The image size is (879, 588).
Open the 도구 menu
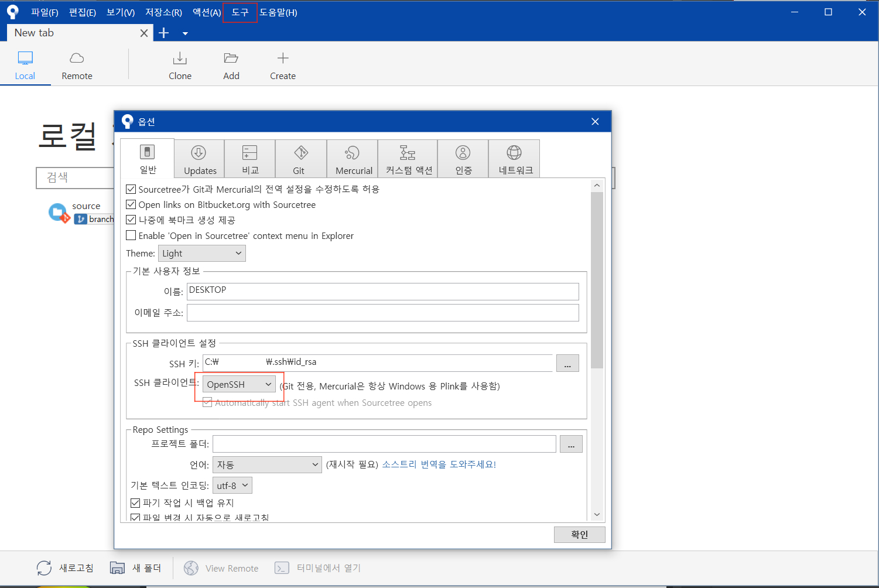240,12
